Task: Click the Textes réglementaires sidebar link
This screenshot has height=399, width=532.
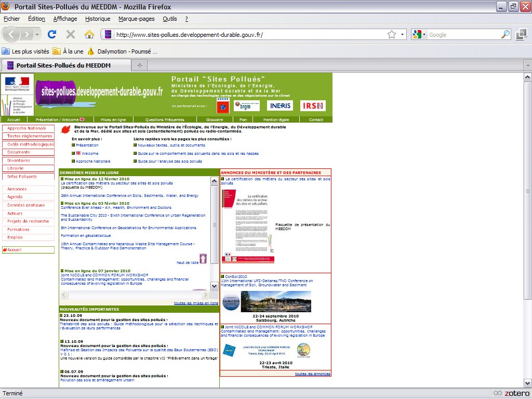Action: tap(29, 136)
